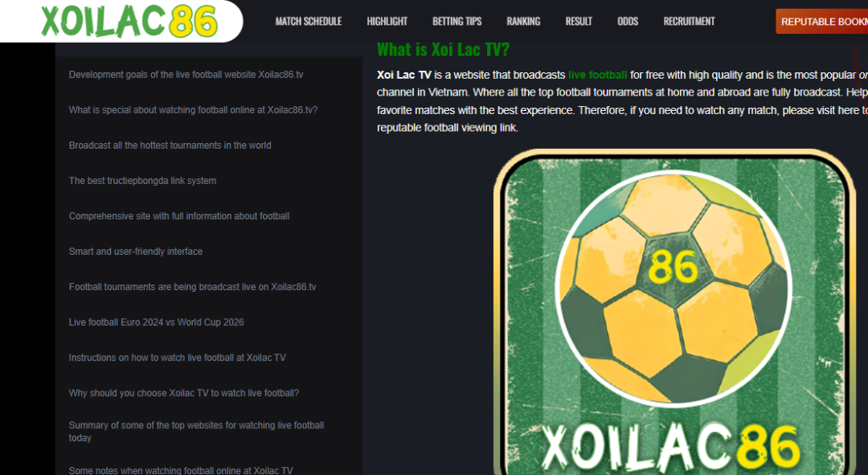
Task: Click the XOILAC86 soccer ball image
Action: pyautogui.click(x=674, y=312)
